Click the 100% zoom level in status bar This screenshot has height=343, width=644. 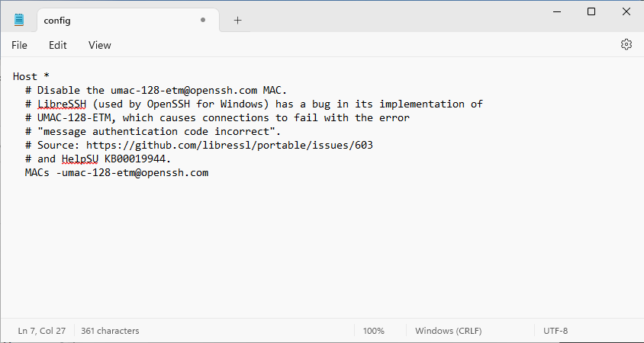tap(373, 331)
